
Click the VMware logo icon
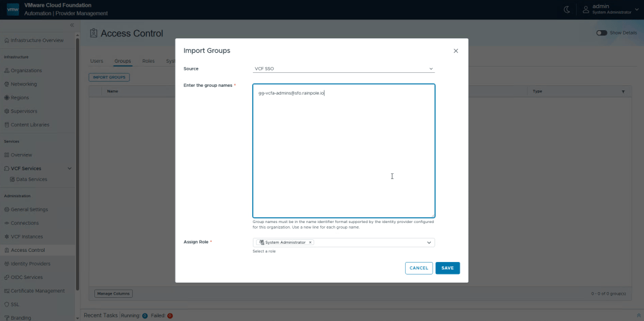point(13,9)
